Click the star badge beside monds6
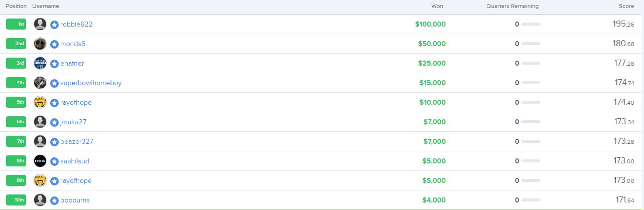The image size is (644, 210). point(55,44)
